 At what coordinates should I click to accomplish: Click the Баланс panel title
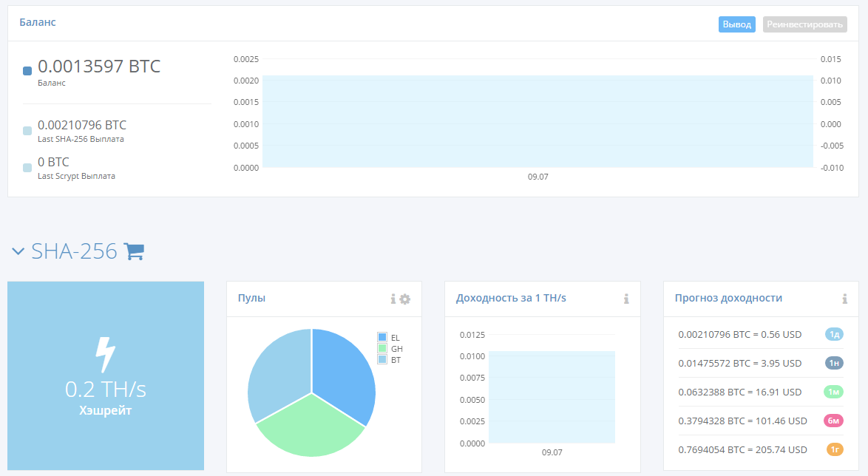tap(38, 22)
